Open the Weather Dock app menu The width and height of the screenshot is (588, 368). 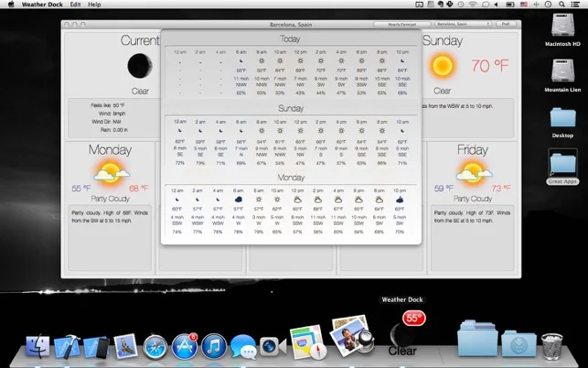click(42, 5)
